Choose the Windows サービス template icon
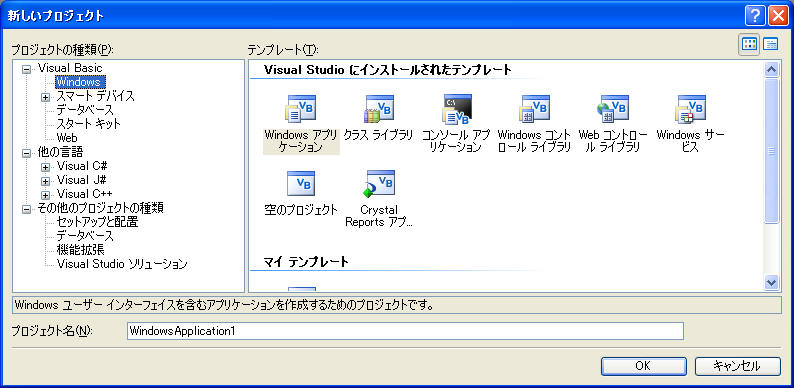The width and height of the screenshot is (794, 388). click(x=691, y=109)
